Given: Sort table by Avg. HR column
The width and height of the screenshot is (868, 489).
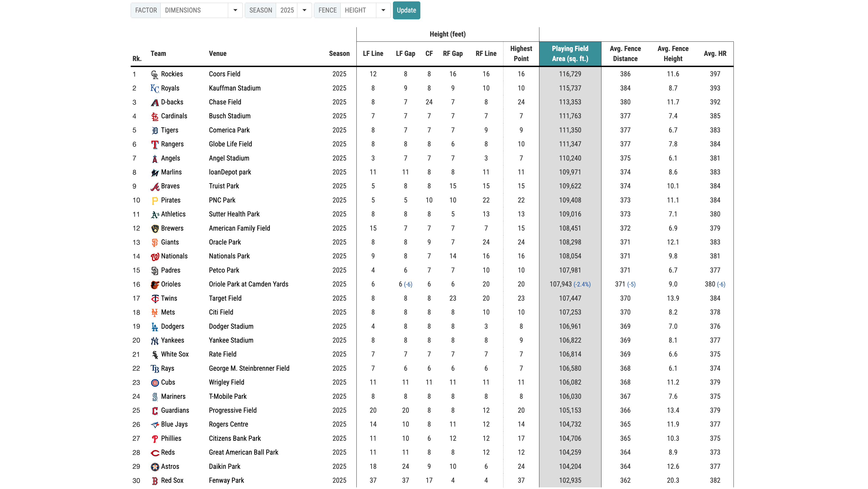Looking at the screenshot, I should [715, 54].
